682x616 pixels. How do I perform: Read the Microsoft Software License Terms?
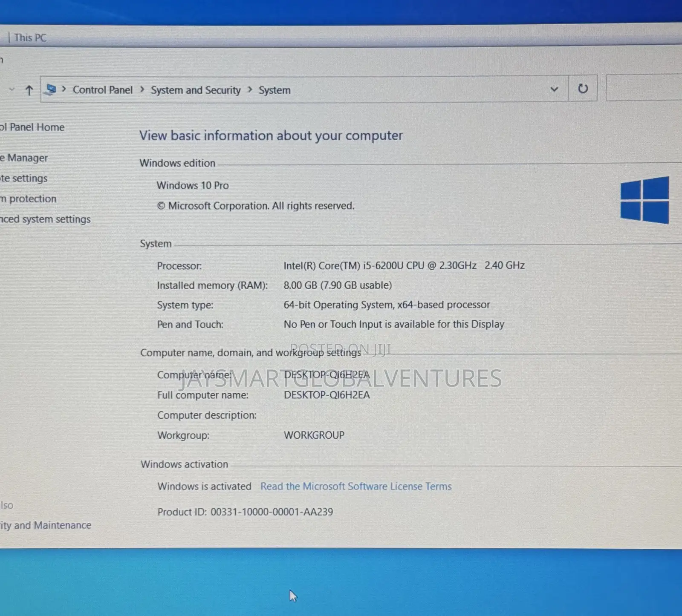pyautogui.click(x=356, y=486)
